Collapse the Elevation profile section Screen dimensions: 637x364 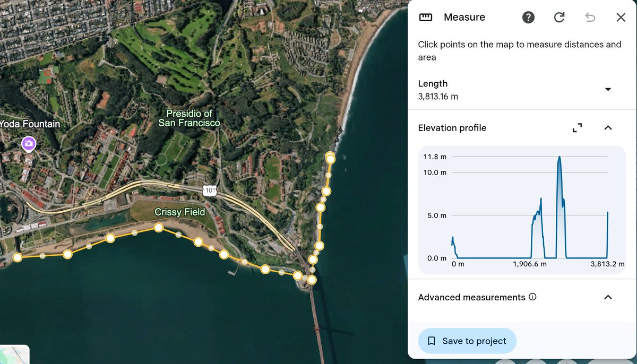point(608,128)
